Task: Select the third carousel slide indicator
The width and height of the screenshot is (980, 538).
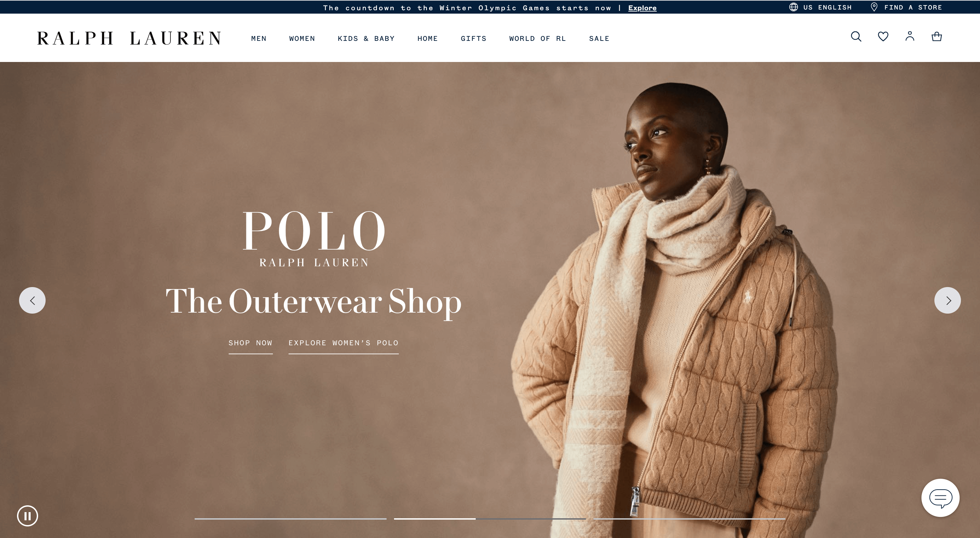Action: [689, 519]
